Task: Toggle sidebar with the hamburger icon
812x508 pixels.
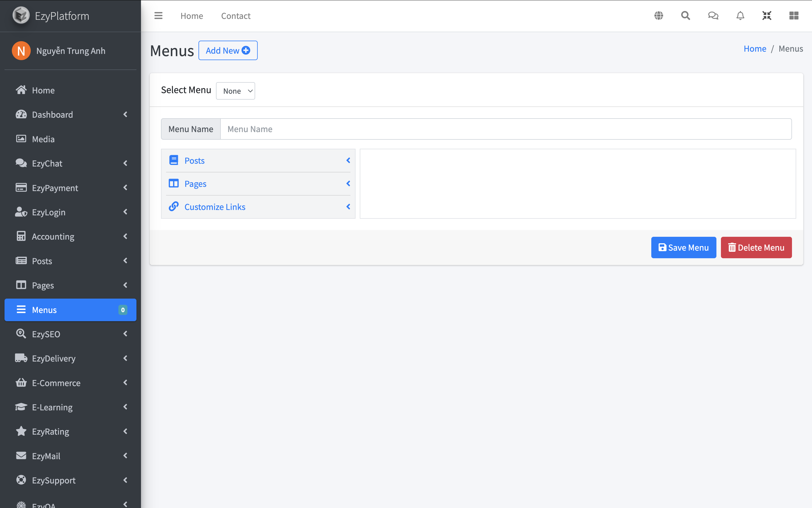Action: tap(158, 16)
